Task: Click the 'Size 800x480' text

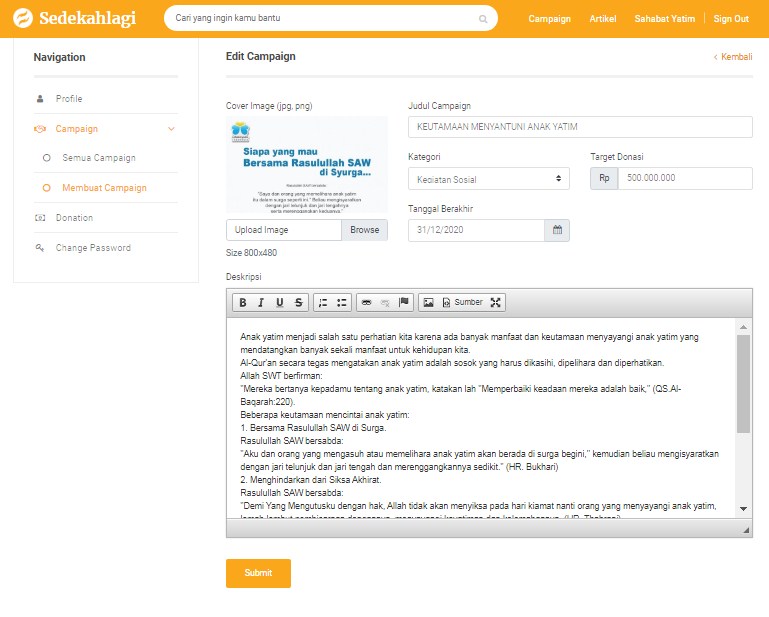Action: pos(251,253)
